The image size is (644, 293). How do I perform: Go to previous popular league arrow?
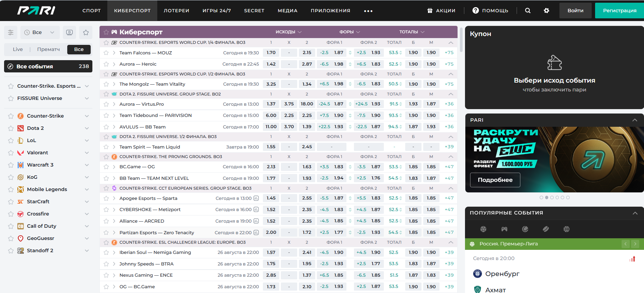626,244
